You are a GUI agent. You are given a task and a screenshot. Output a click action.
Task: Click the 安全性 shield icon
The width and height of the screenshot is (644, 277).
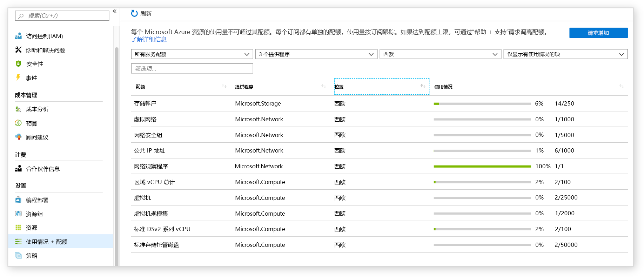pyautogui.click(x=18, y=64)
